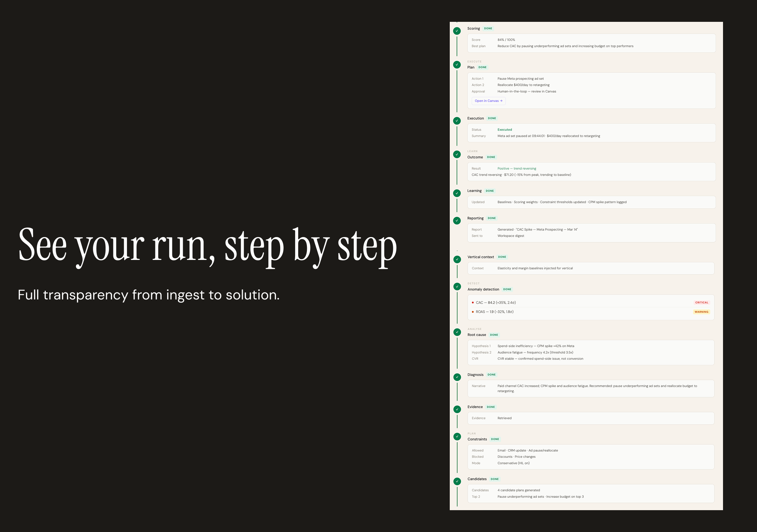The width and height of the screenshot is (757, 532).
Task: Click the check icon beside Outcome step
Action: pos(457,154)
